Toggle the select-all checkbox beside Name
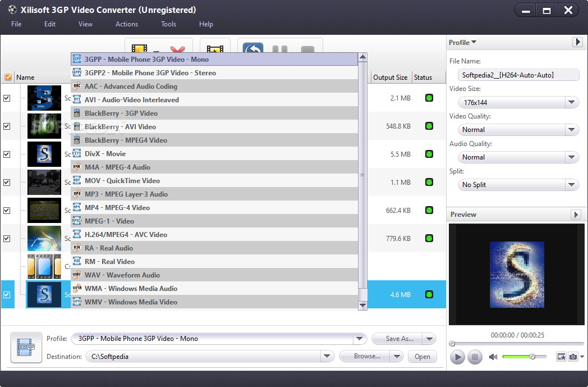588x387 pixels. coord(8,78)
